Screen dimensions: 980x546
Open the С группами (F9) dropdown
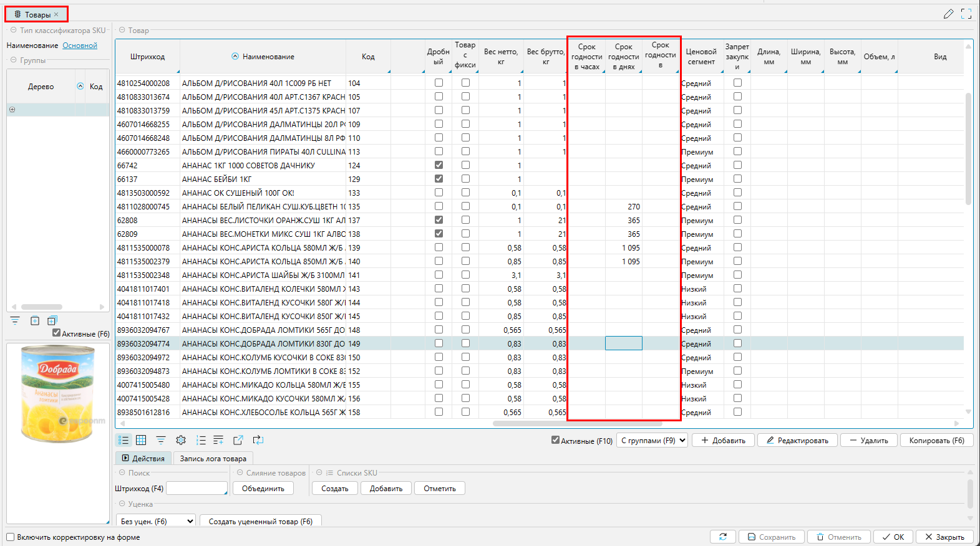(652, 440)
